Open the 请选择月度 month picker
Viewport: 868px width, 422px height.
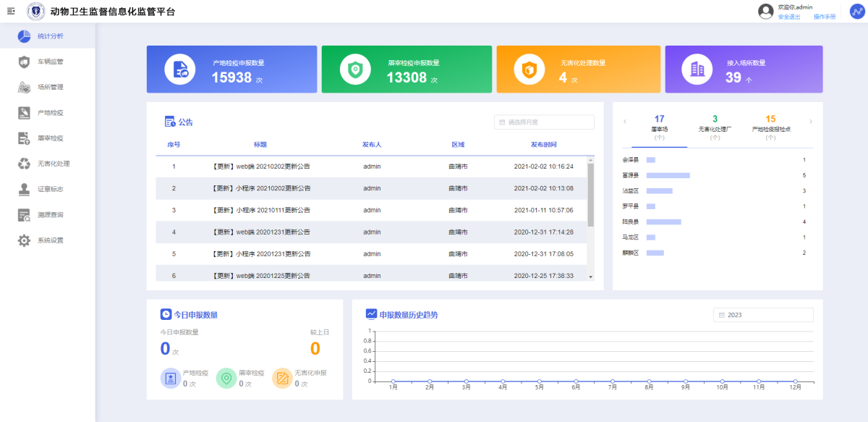(x=543, y=122)
